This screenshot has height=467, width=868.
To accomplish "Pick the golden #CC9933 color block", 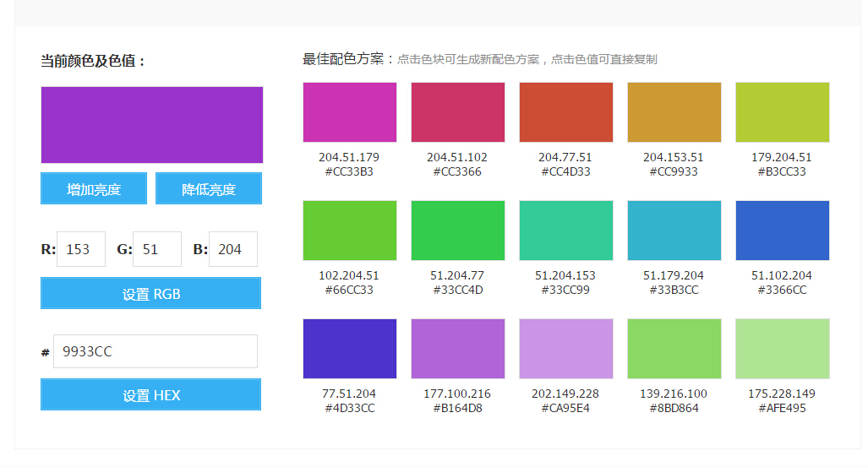I will tap(674, 112).
